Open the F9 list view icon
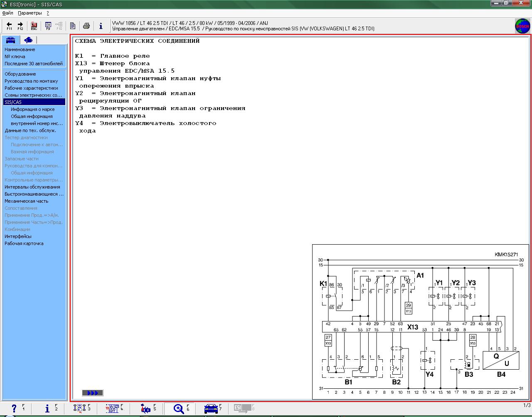Viewport: 532px width, 417px height. (x=48, y=26)
